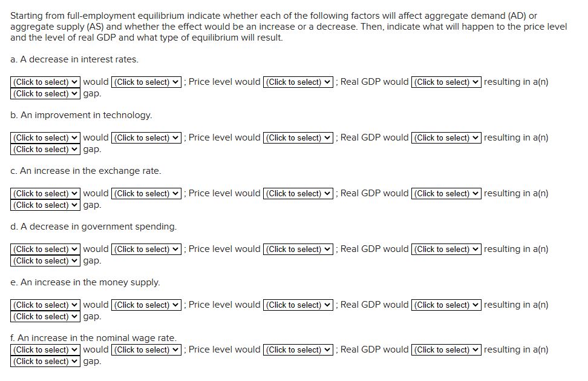Screen dimensions: 588x381
Task: Open AD/AS dropdown for government spending decrease
Action: [45, 249]
